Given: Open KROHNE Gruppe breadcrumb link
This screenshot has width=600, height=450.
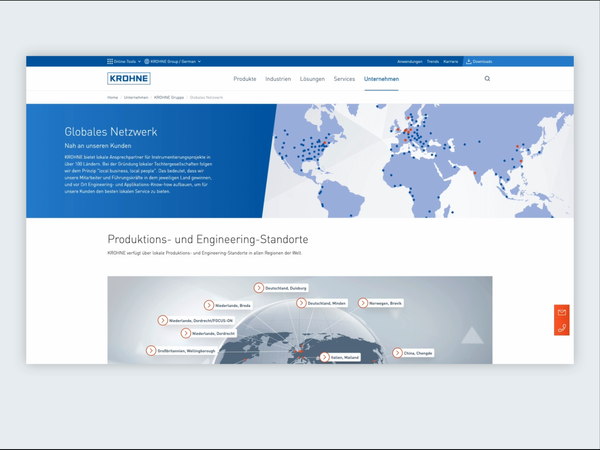Looking at the screenshot, I should point(169,97).
